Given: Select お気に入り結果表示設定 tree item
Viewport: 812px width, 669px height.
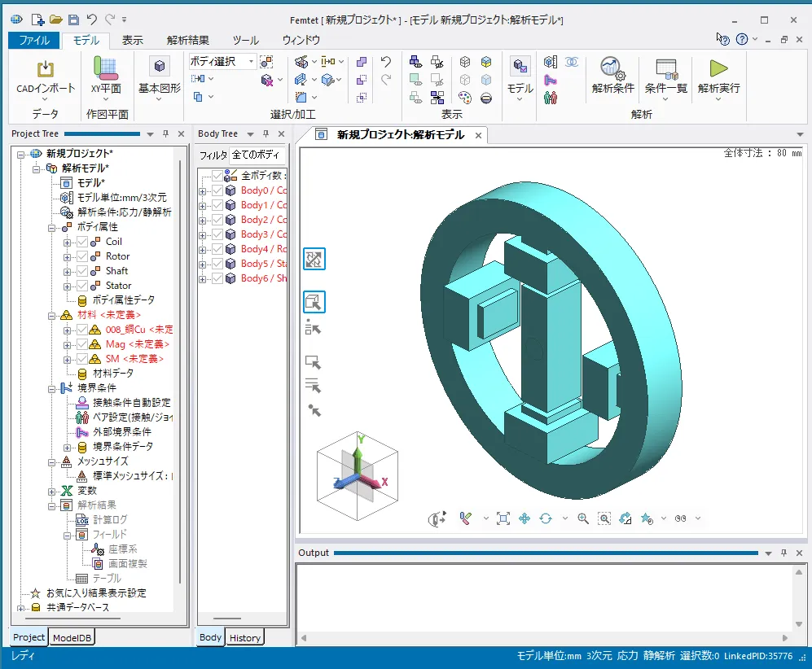Looking at the screenshot, I should (x=96, y=593).
